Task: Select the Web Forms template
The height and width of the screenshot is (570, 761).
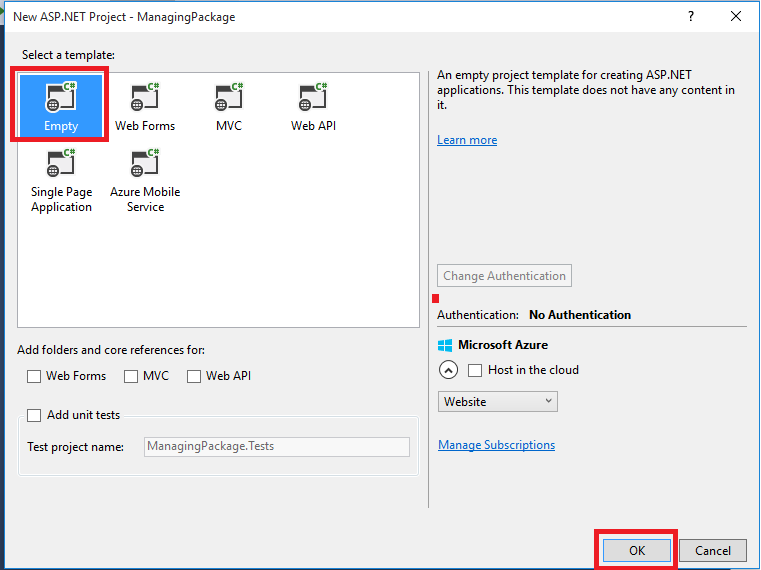Action: point(145,107)
